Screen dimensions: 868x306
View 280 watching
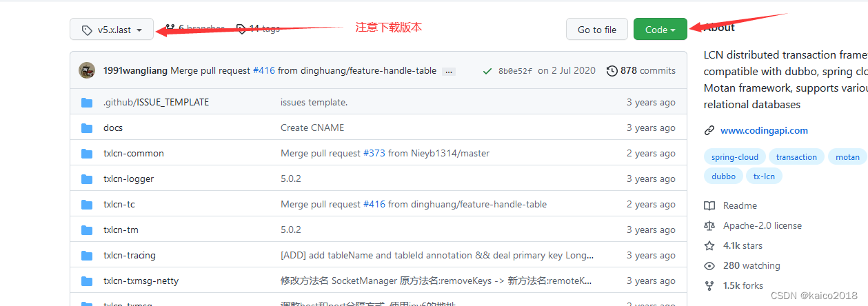[751, 265]
